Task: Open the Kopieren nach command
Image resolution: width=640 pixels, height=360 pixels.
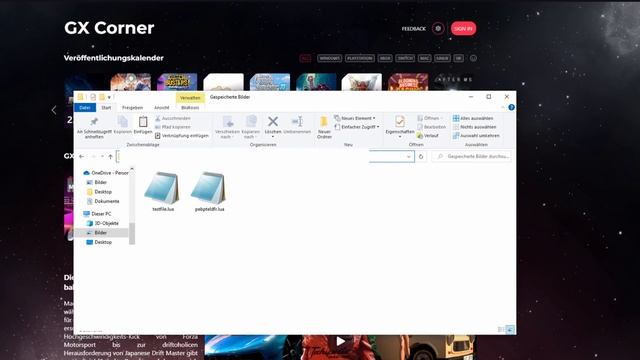Action: [x=251, y=127]
